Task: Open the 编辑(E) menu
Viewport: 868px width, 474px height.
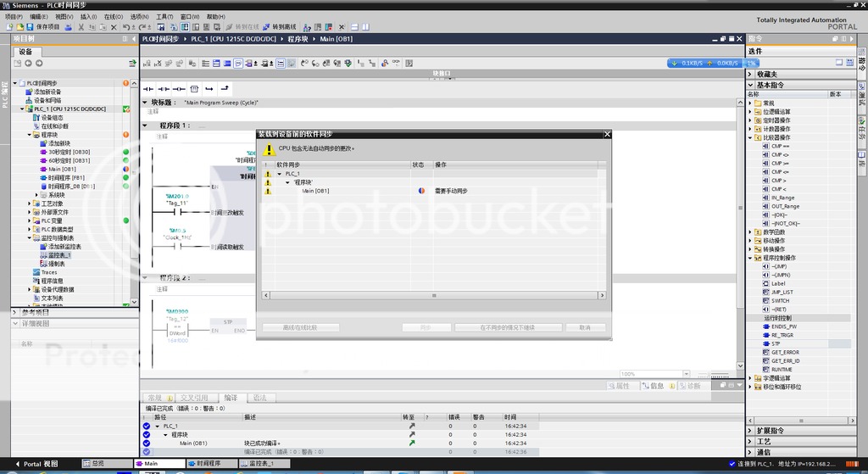Action: pos(39,16)
